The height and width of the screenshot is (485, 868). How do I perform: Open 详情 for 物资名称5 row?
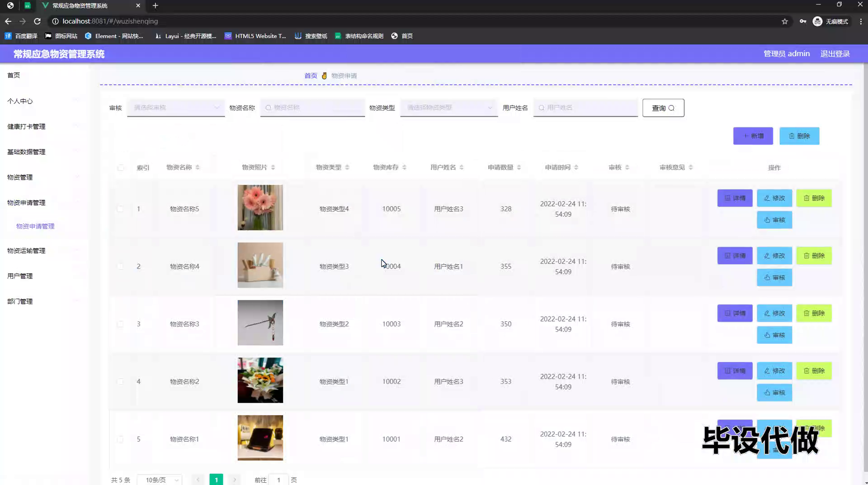(x=735, y=198)
